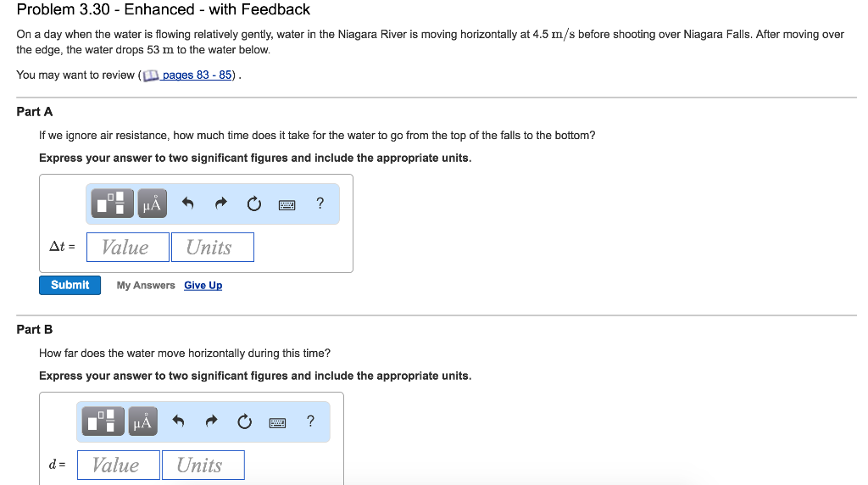Undo in Part A answer toolbar
Screen dimensions: 868x485
(187, 203)
